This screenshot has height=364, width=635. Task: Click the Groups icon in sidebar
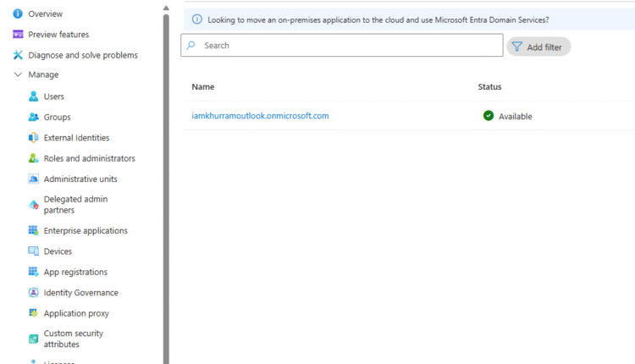pos(34,117)
